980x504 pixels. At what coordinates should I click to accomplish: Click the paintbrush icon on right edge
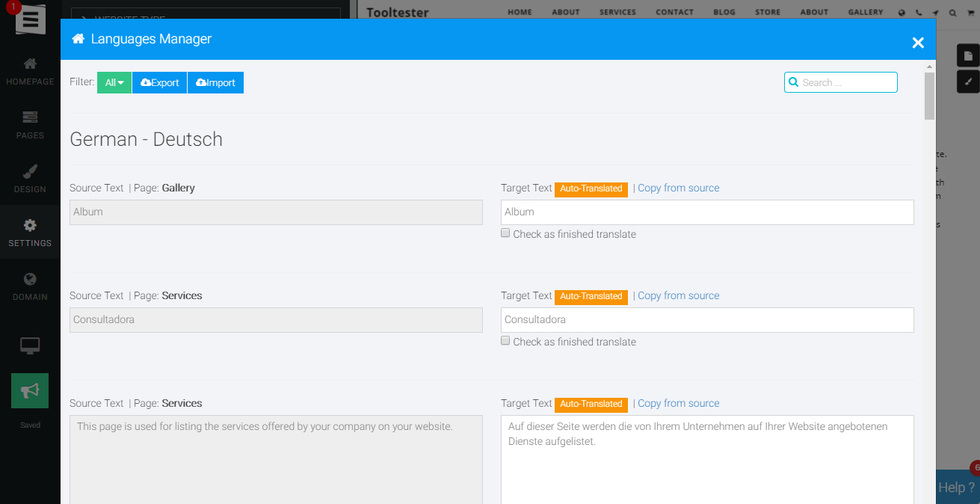[968, 81]
